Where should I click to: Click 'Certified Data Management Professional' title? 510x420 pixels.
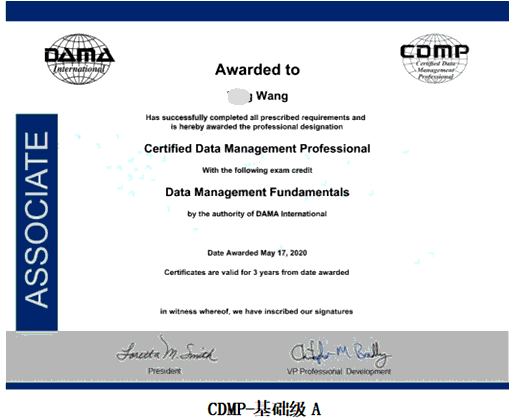tap(257, 149)
